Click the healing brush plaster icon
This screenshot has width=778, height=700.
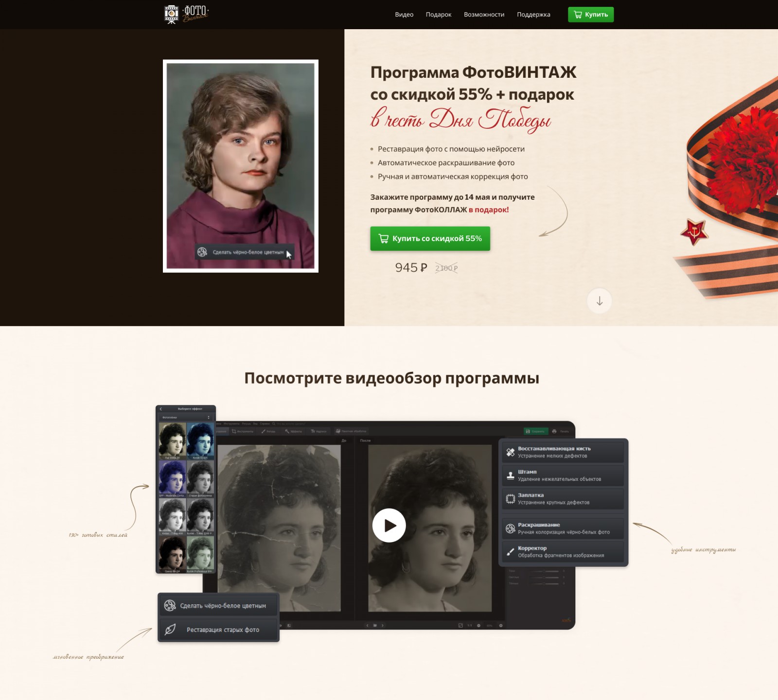tap(510, 452)
